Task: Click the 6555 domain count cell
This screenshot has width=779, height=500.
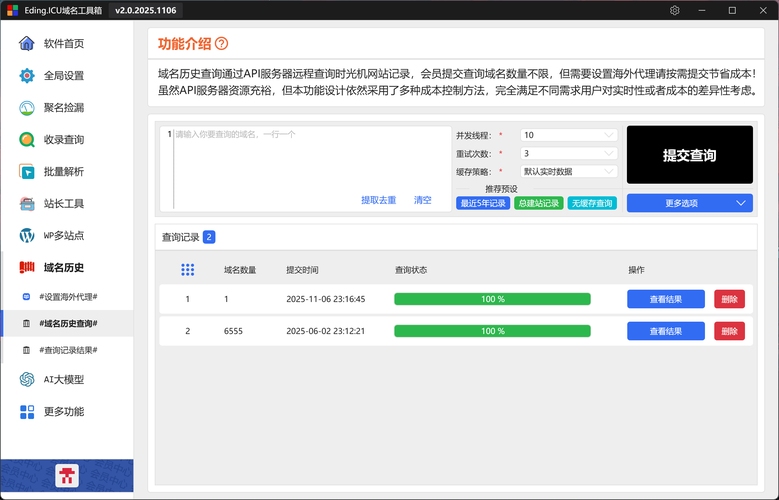Action: tap(234, 331)
